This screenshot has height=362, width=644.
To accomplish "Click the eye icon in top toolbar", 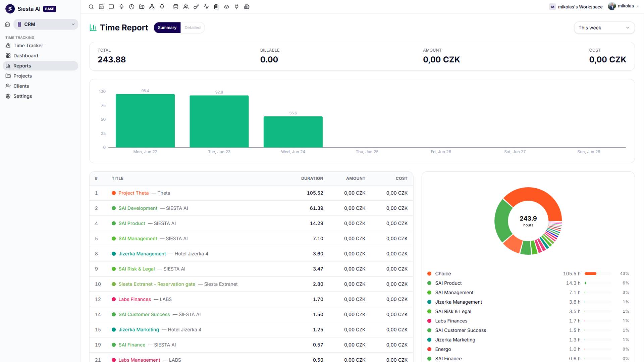I will click(x=226, y=7).
